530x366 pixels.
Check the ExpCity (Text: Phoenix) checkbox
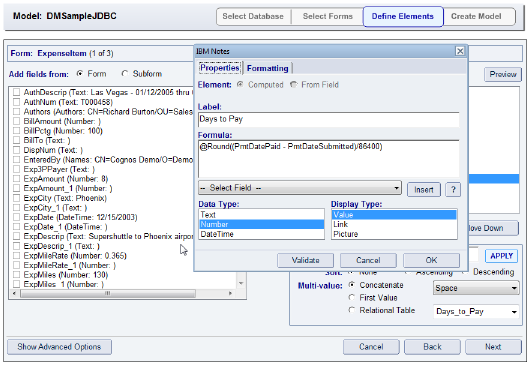pyautogui.click(x=16, y=198)
